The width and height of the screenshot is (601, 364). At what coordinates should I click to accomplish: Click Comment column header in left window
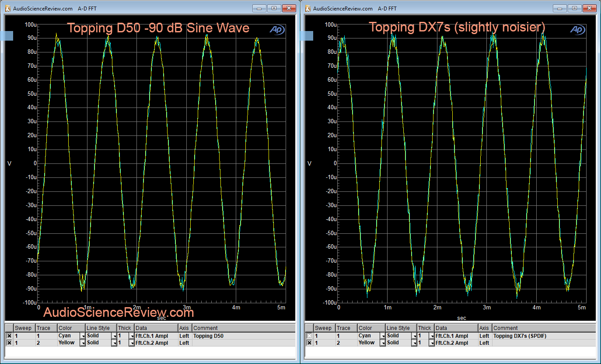click(244, 328)
